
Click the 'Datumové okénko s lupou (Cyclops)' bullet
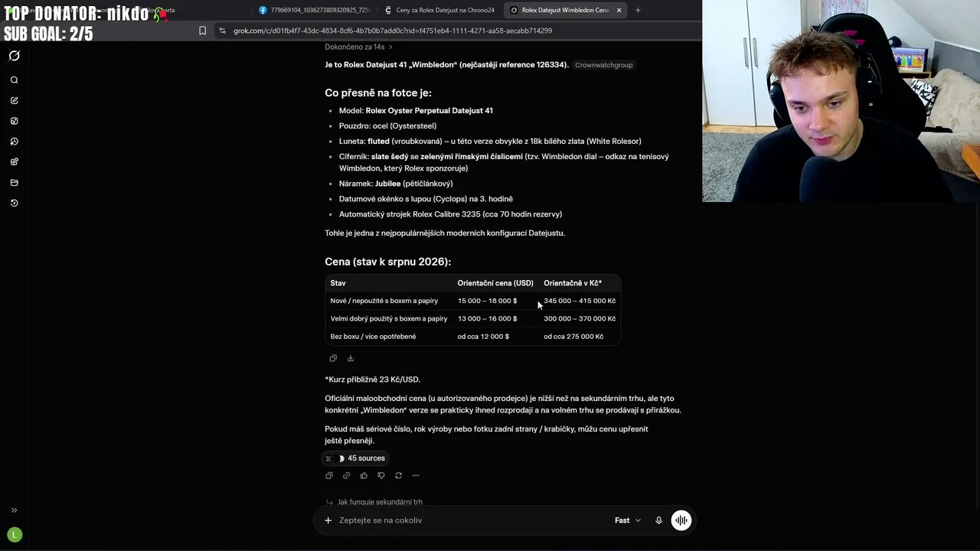pos(426,199)
